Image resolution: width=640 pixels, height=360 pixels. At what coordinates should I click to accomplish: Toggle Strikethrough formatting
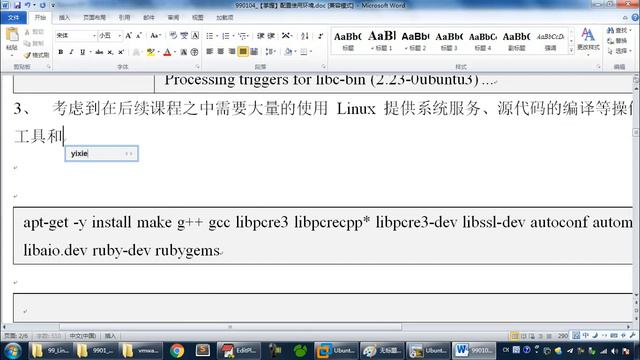[x=99, y=52]
